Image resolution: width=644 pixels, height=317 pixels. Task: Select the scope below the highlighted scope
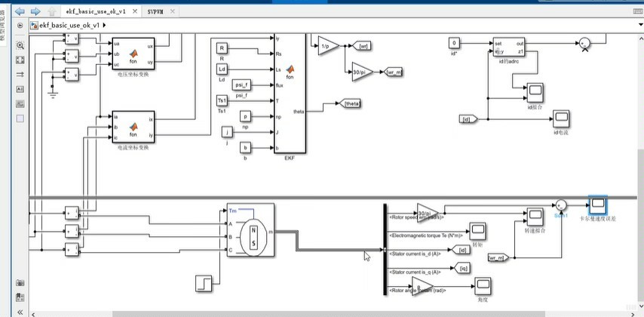click(x=535, y=217)
